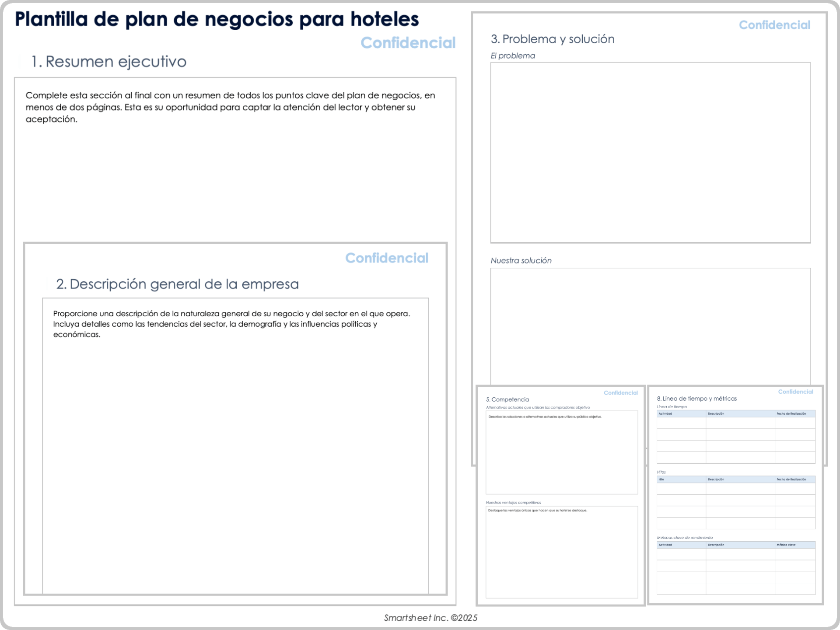Select the '3. Problema y solución' heading
Viewport: 840px width, 630px height.
click(553, 39)
